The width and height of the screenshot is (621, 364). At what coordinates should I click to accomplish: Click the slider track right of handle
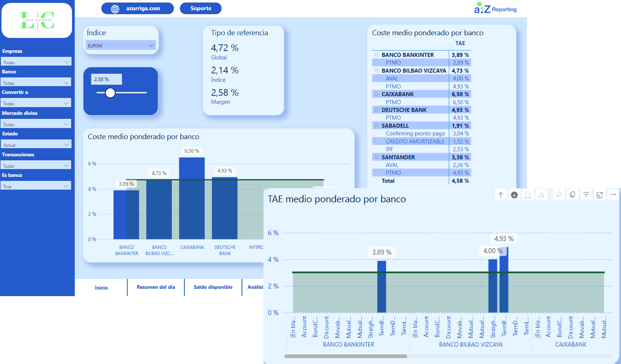coord(131,93)
